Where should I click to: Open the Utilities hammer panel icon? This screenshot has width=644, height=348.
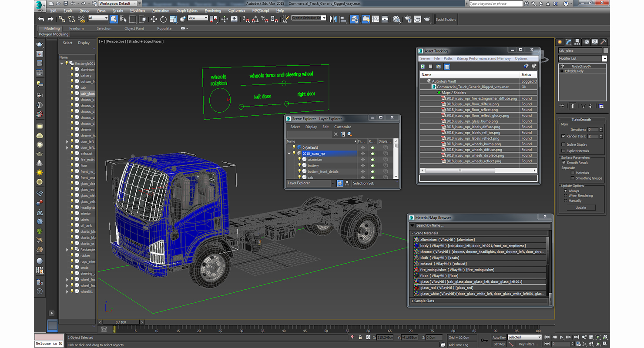coord(603,42)
